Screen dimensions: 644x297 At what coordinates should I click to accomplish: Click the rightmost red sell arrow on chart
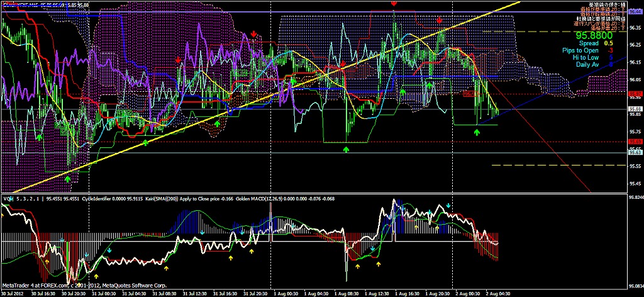pos(439,21)
